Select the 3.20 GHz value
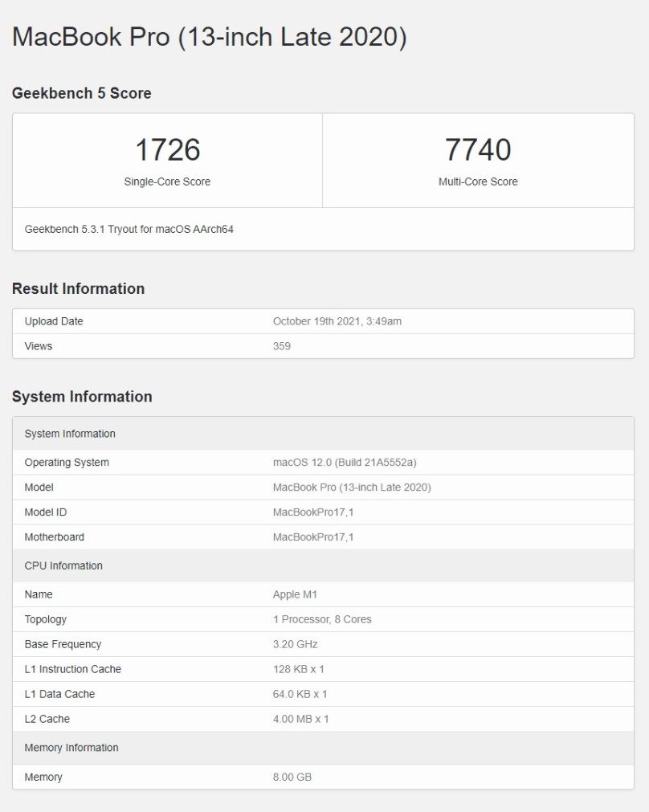Screen dimensions: 649x812 (x=296, y=644)
